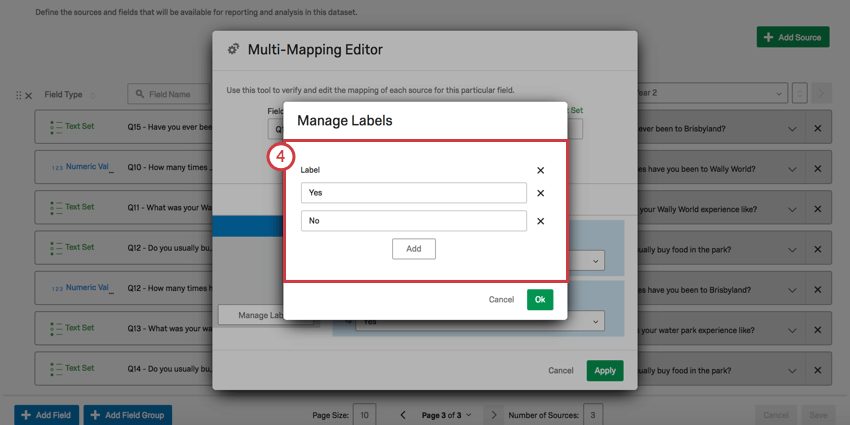The width and height of the screenshot is (850, 425).
Task: Expand mapping dropdown for Q15 Brisbyland row
Action: click(x=792, y=128)
